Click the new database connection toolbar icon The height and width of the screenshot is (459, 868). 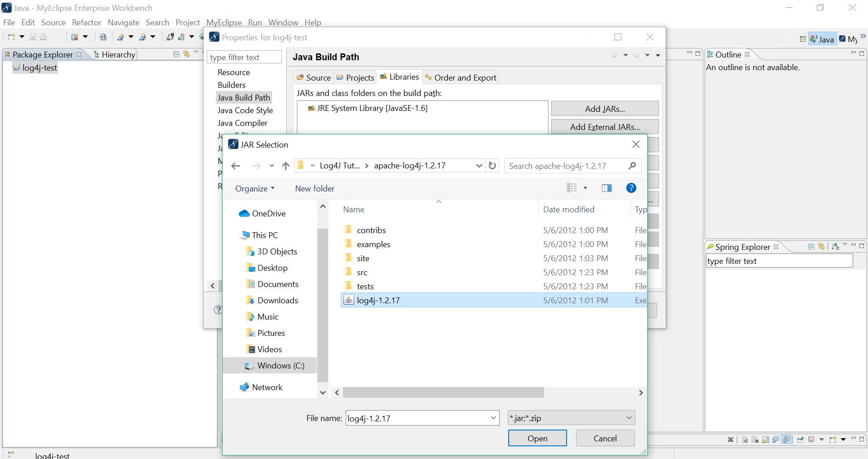click(x=75, y=37)
